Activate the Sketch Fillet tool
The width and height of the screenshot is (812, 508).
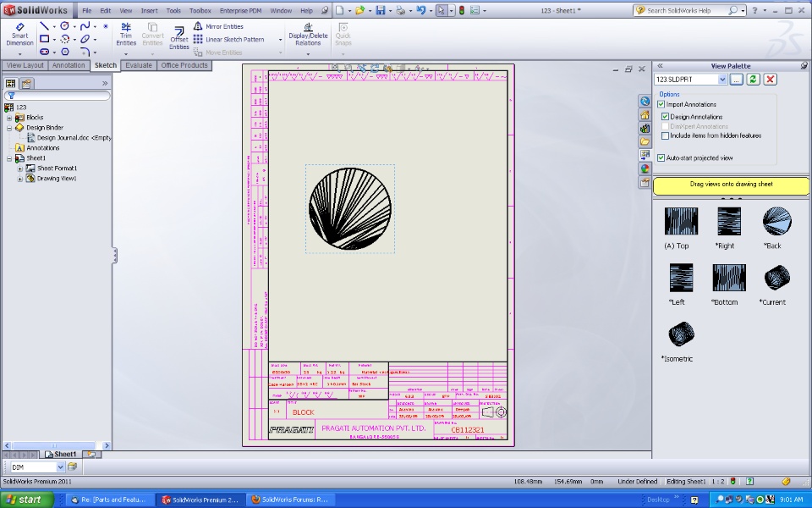(x=85, y=52)
